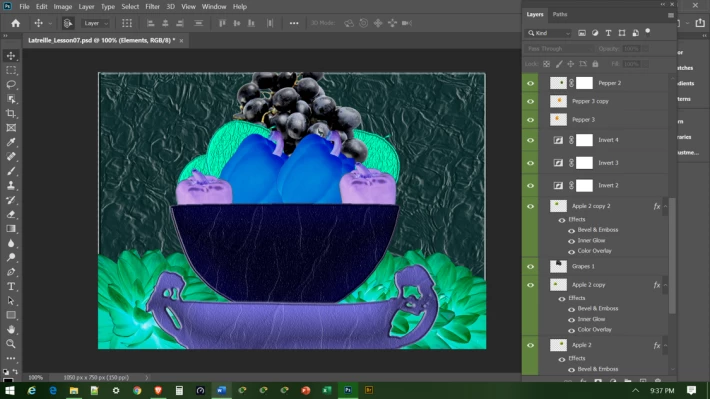This screenshot has width=710, height=399.
Task: Collapse effects of Apple 2 copy layer
Action: tap(665, 285)
